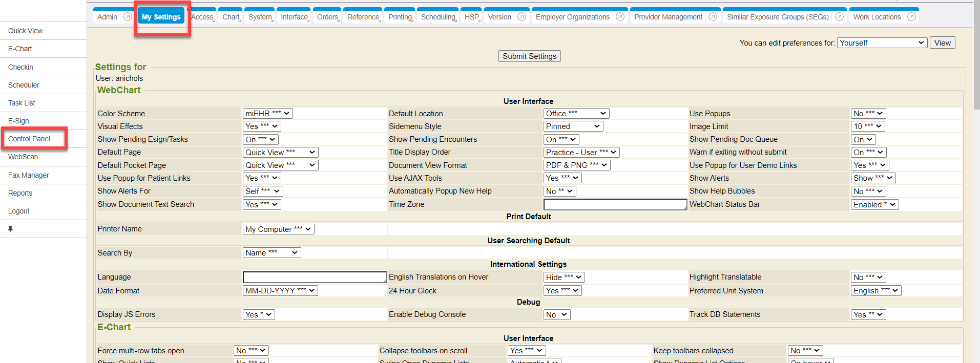The height and width of the screenshot is (363, 980).
Task: Open the Color Scheme dropdown
Action: pyautogui.click(x=267, y=114)
